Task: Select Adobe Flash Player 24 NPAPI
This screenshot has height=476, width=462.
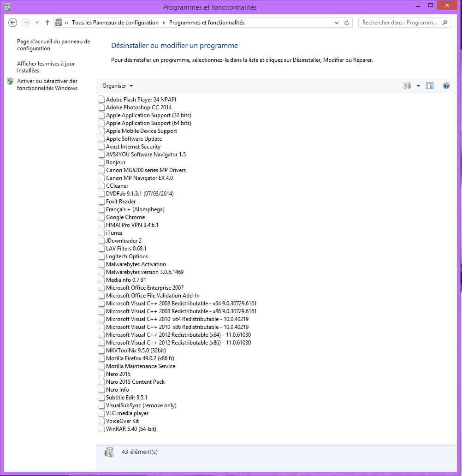Action: pos(141,100)
